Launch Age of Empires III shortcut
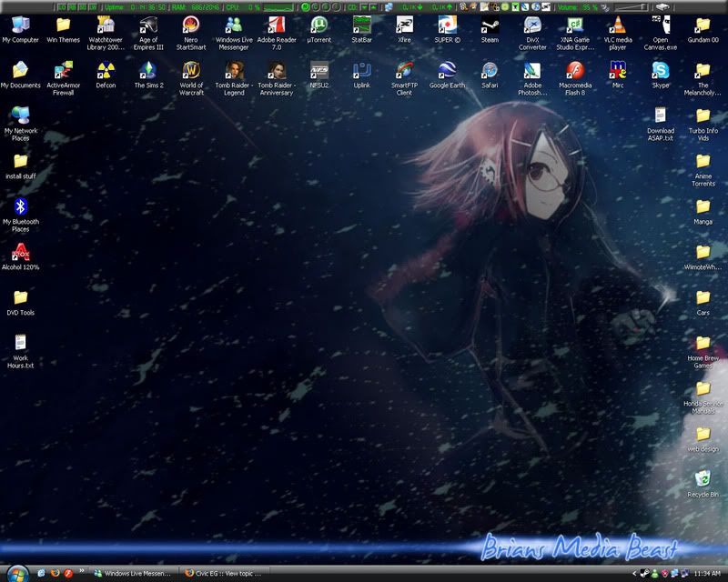 click(x=148, y=33)
